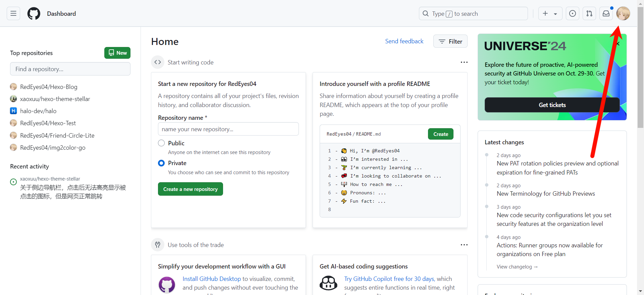
Task: Open the user profile avatar menu
Action: coord(623,13)
